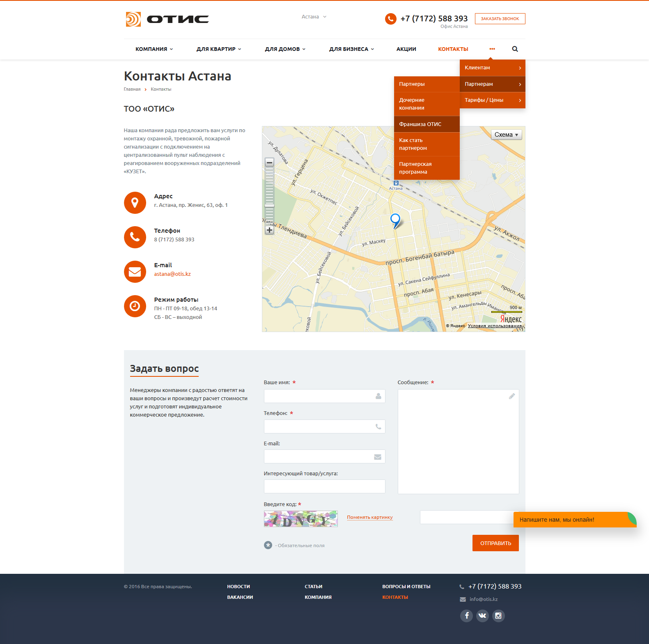Focus the Телефон input field in form
Screen dimensions: 649x644
coord(324,426)
